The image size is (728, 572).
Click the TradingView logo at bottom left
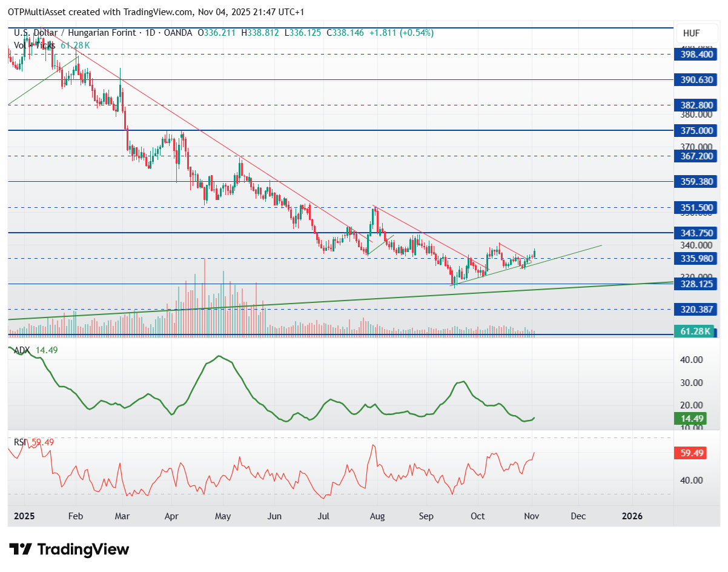pos(69,550)
